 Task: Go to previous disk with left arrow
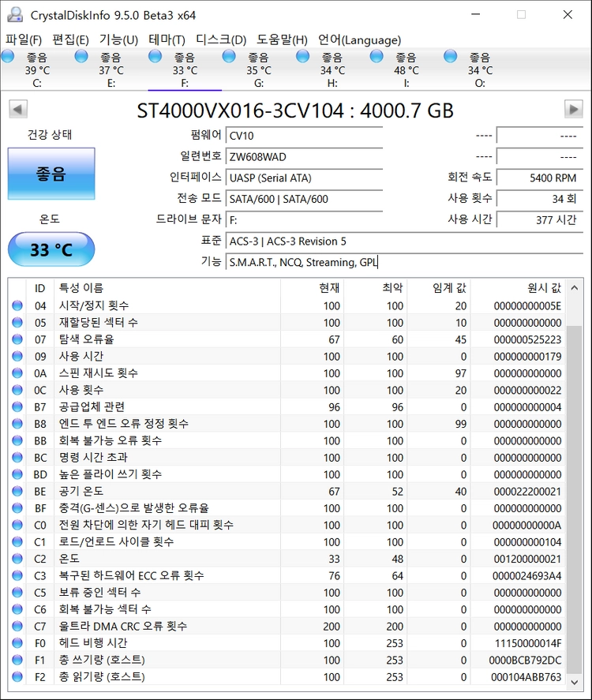18,109
